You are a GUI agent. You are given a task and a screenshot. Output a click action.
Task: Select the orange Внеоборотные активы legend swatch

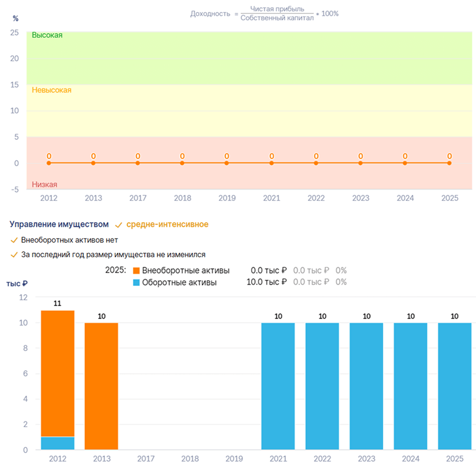point(136,271)
